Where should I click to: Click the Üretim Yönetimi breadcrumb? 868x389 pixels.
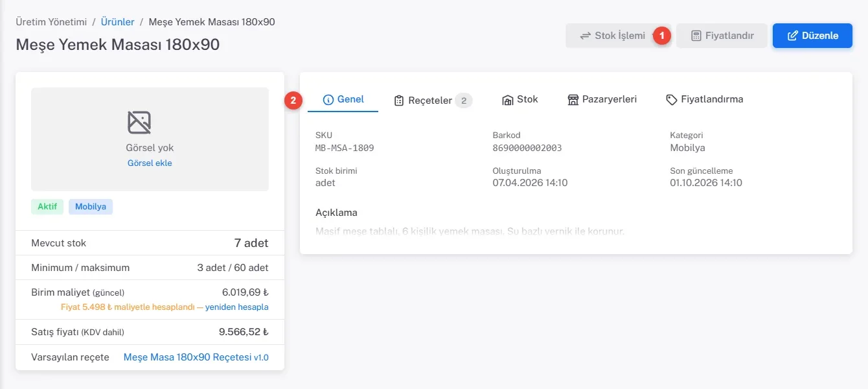pos(51,22)
